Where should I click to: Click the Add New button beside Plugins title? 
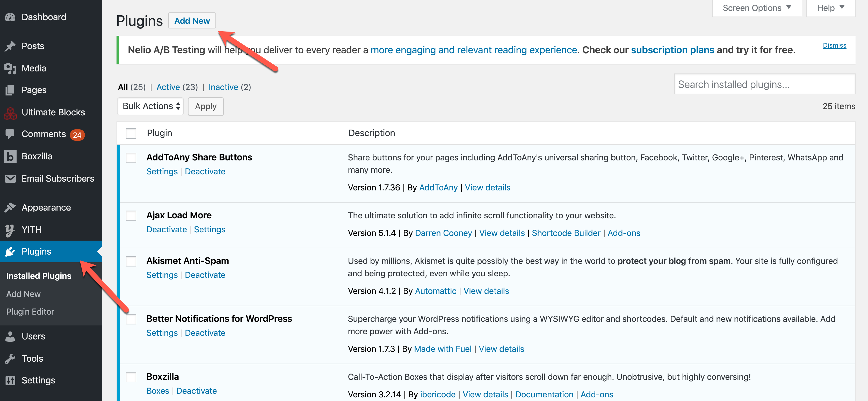point(192,21)
